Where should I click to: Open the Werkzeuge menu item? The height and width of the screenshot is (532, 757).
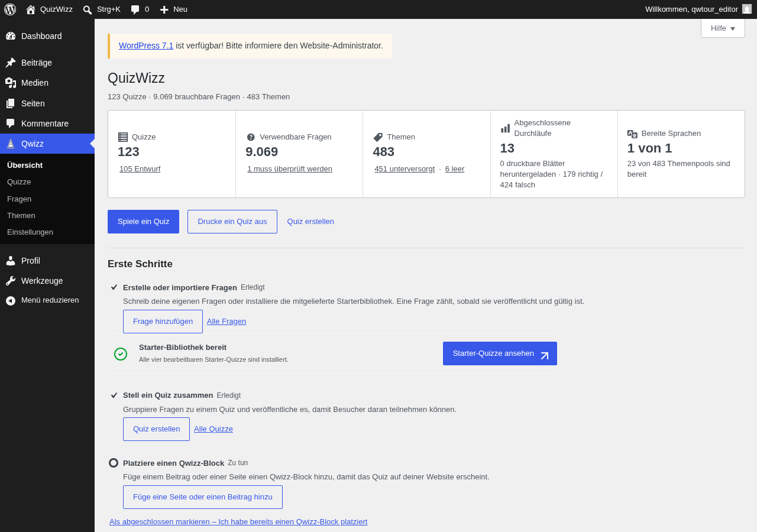click(x=47, y=281)
